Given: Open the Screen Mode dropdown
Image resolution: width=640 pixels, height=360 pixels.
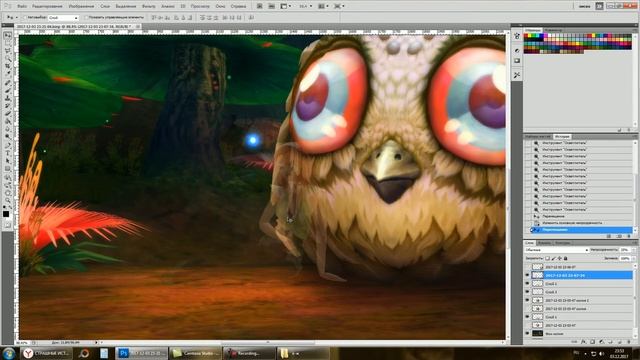Looking at the screenshot, I should (x=339, y=6).
